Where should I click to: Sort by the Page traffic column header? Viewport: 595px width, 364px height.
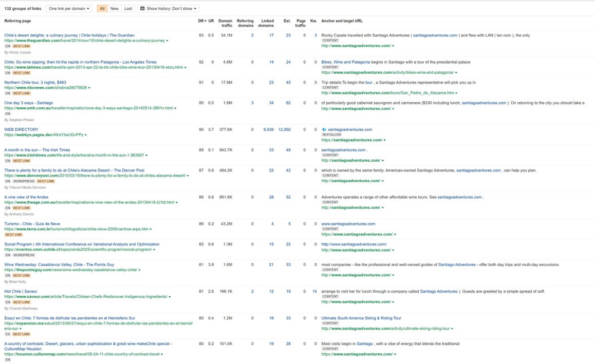coord(301,23)
